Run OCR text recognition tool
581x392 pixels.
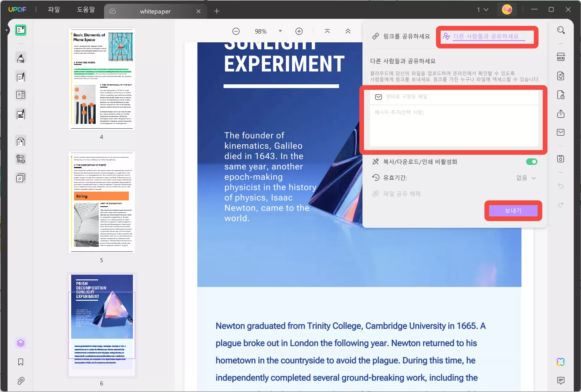[561, 57]
